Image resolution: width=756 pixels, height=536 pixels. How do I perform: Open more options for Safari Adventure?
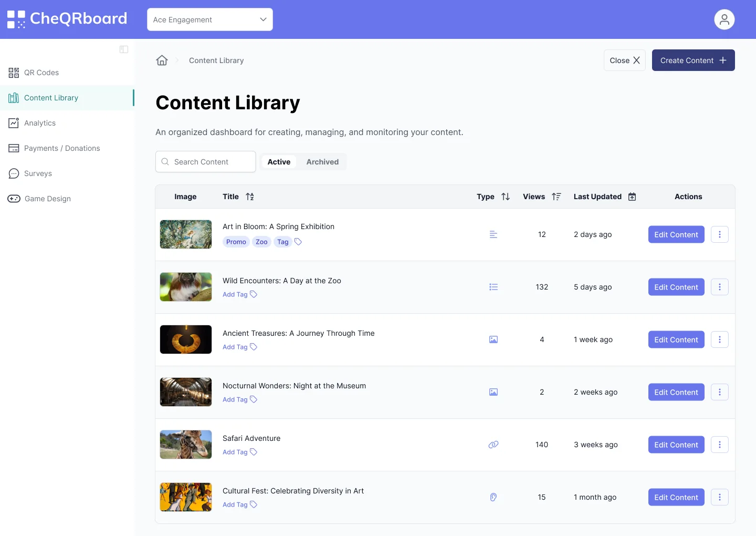[x=719, y=445]
